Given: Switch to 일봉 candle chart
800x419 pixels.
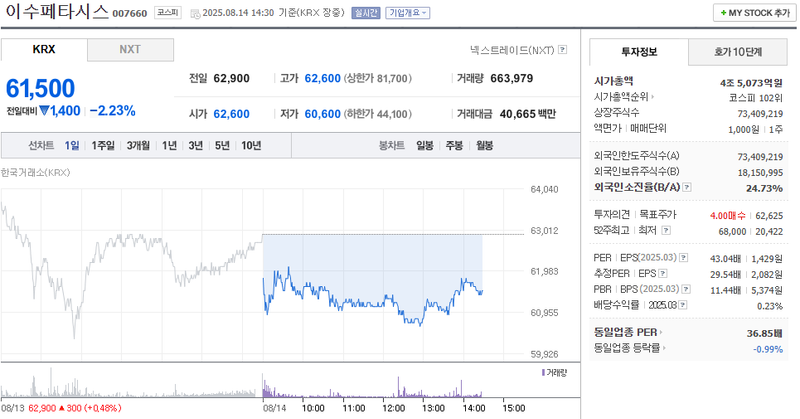Looking at the screenshot, I should coord(424,146).
